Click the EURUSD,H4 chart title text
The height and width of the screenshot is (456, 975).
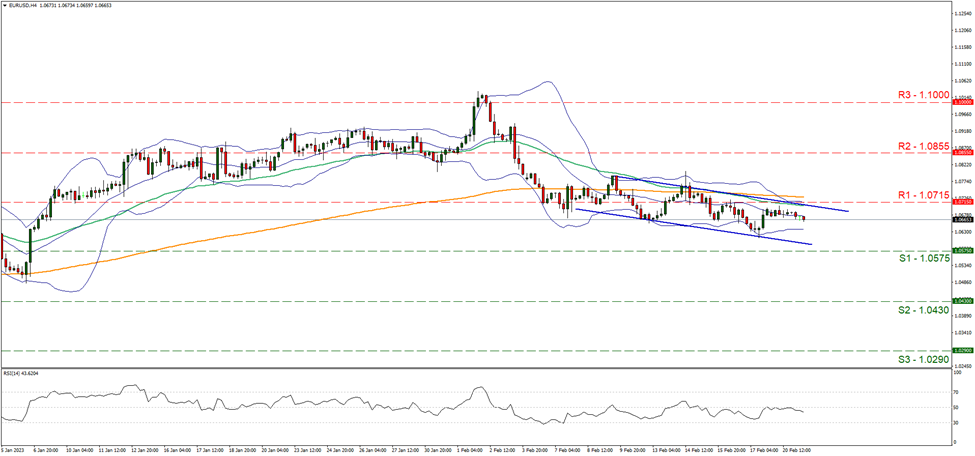tap(29, 6)
